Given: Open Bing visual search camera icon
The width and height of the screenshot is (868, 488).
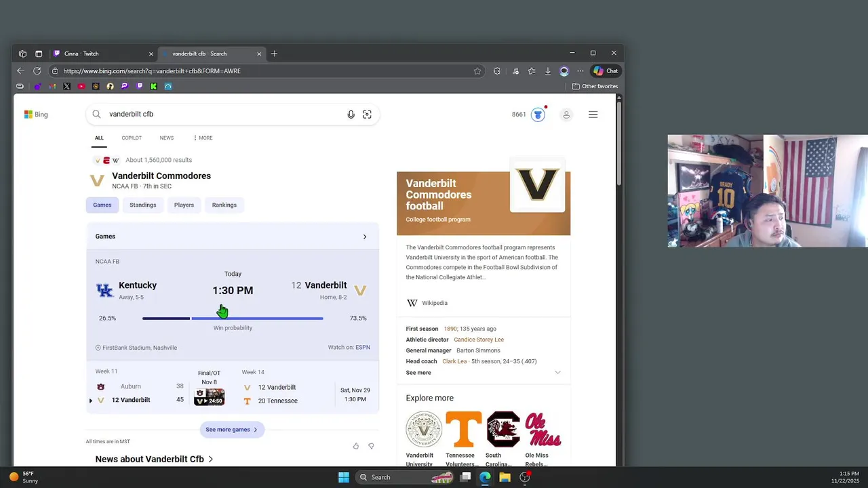Looking at the screenshot, I should [367, 115].
